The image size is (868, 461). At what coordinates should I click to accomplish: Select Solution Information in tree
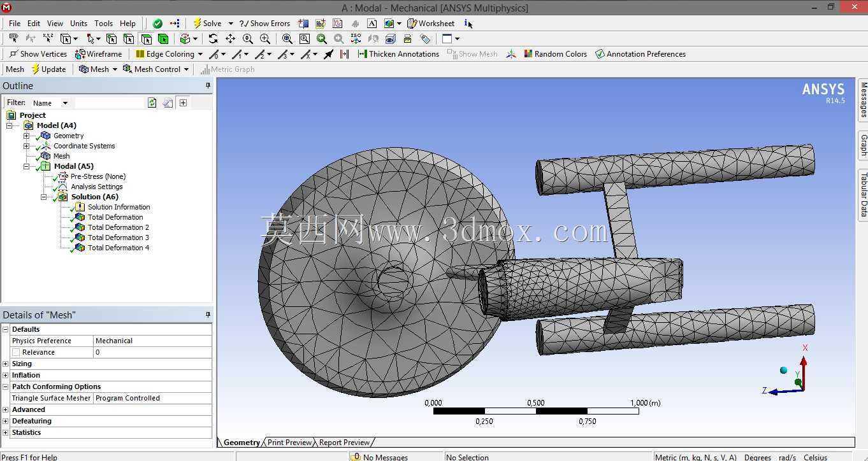(119, 207)
